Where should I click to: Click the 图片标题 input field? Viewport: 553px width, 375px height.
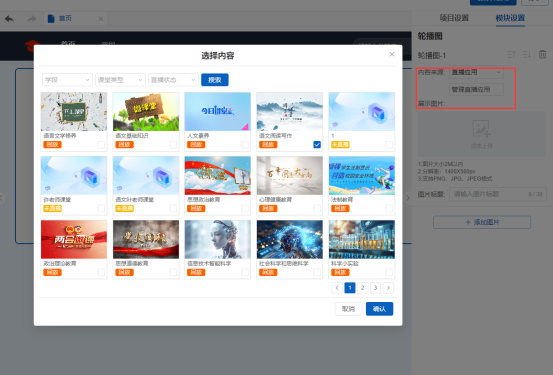coord(498,194)
